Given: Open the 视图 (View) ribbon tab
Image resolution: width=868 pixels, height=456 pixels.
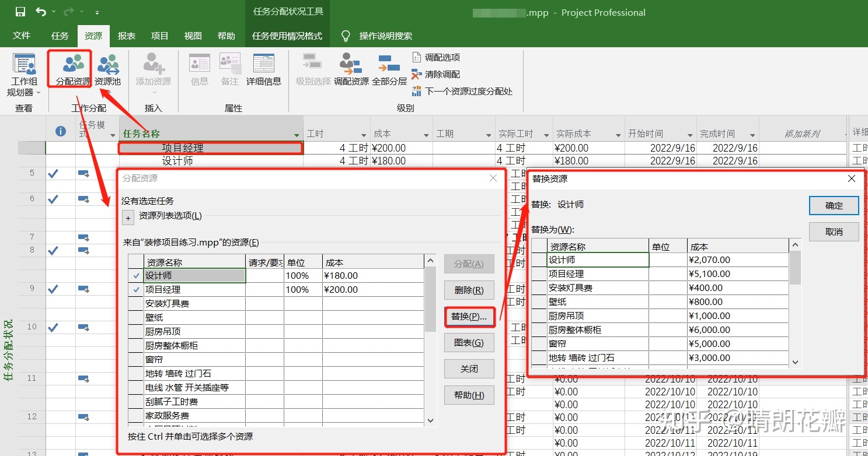Looking at the screenshot, I should [x=193, y=36].
